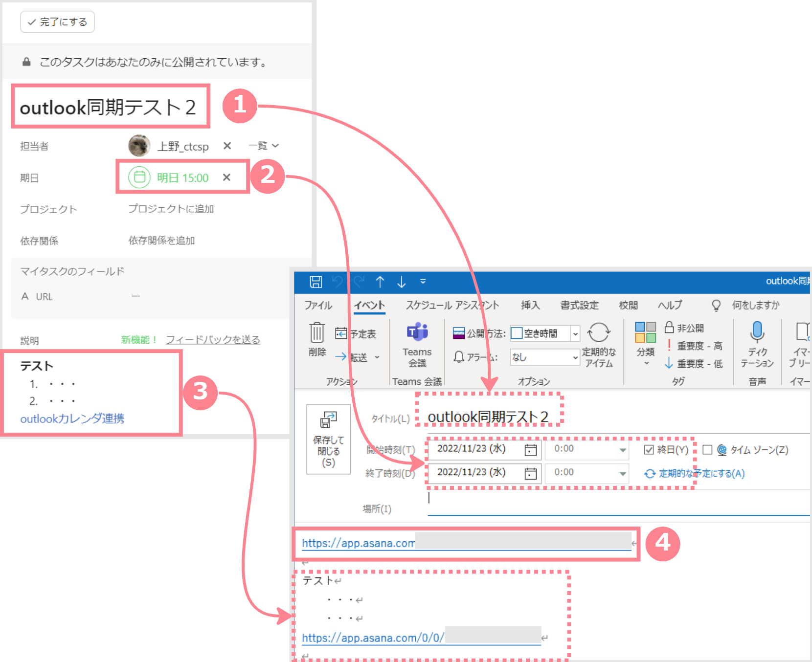Click the URL custom field value dash
The image size is (812, 662).
135,296
